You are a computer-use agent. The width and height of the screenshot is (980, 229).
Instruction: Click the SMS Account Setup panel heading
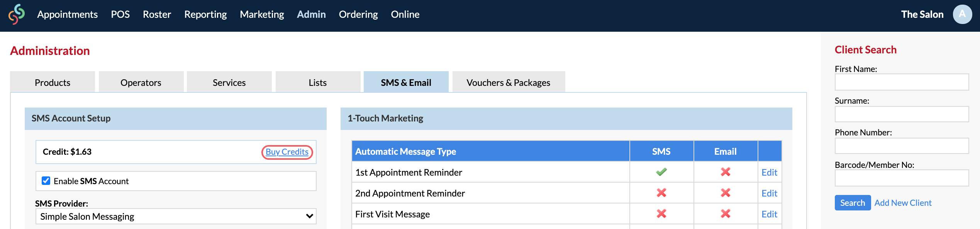pyautogui.click(x=71, y=118)
